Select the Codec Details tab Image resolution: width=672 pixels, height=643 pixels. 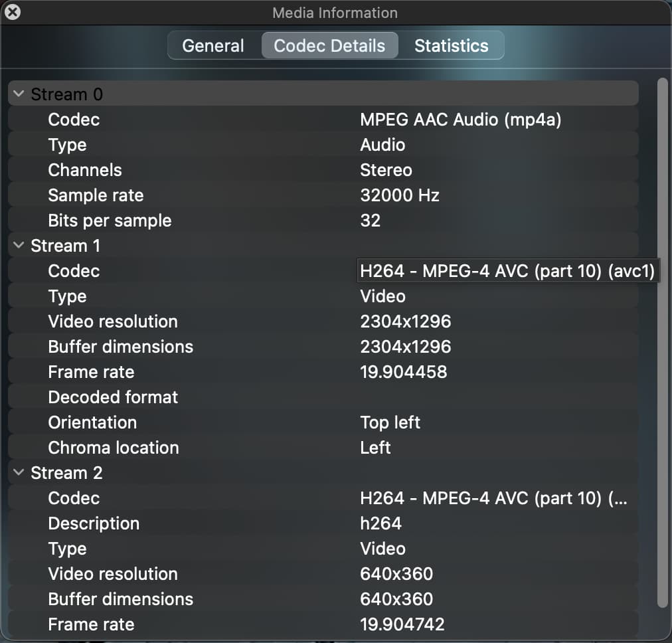[329, 46]
